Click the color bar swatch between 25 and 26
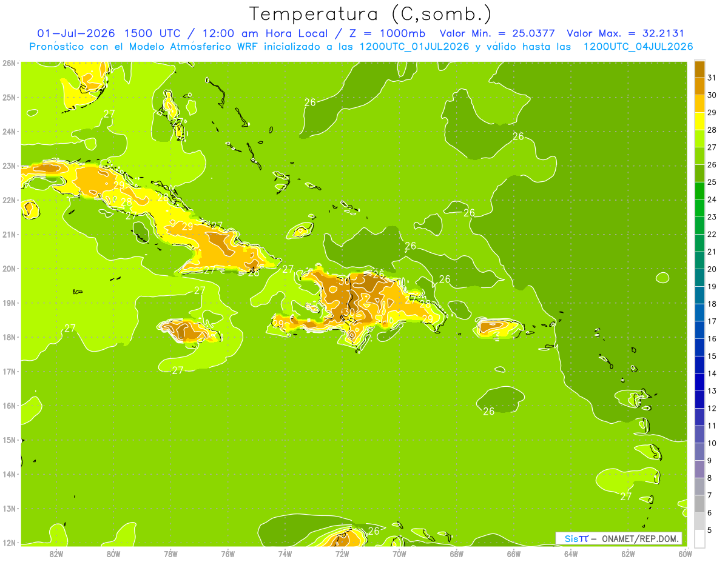The height and width of the screenshot is (562, 728). click(700, 173)
